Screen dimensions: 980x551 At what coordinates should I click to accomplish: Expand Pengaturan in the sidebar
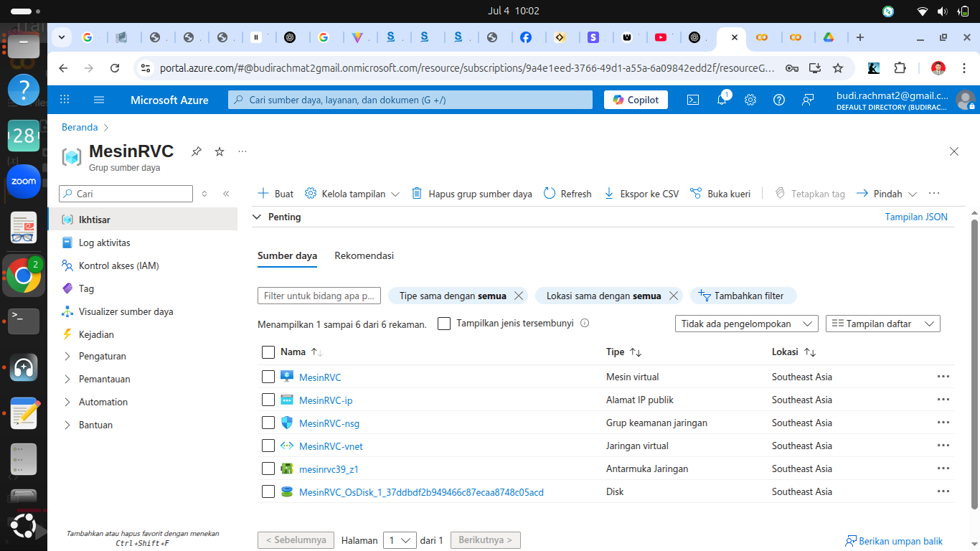coord(103,356)
